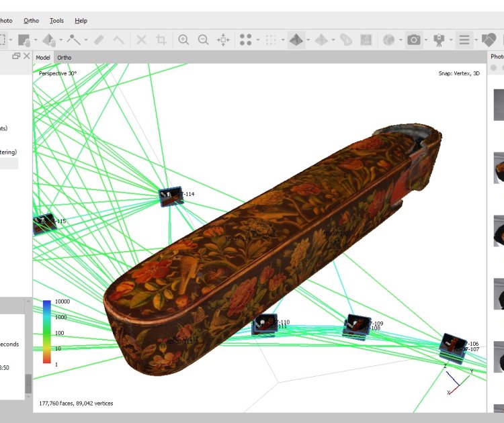Image resolution: width=504 pixels, height=423 pixels.
Task: Open the Tools menu
Action: (56, 21)
